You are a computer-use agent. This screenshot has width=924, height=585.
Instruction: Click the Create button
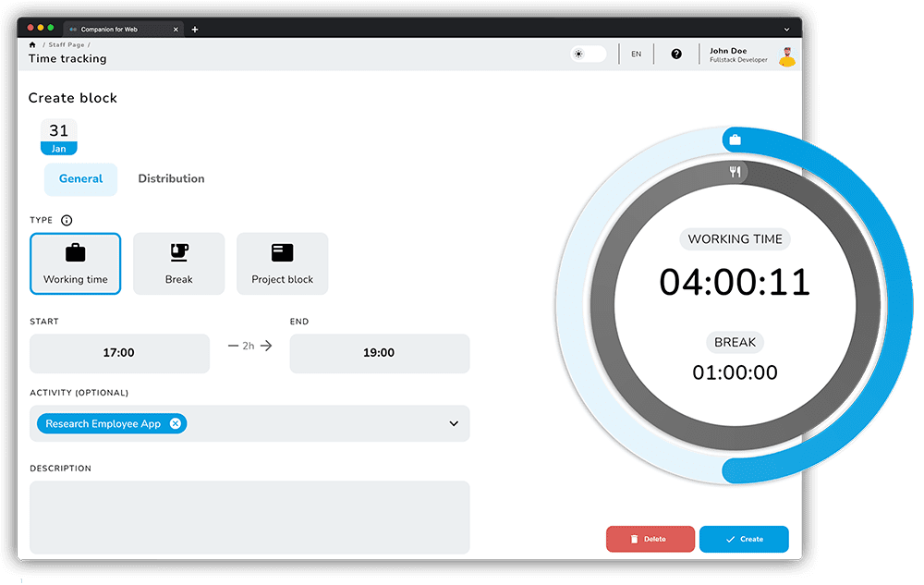click(744, 539)
